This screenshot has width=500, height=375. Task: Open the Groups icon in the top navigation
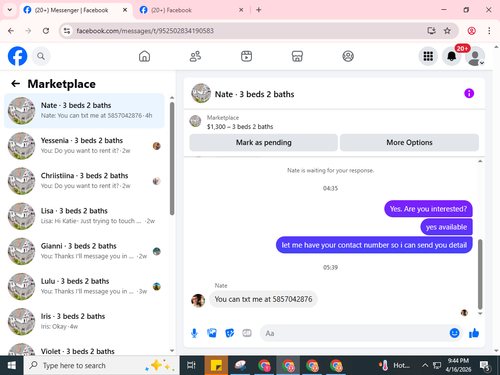coord(348,56)
